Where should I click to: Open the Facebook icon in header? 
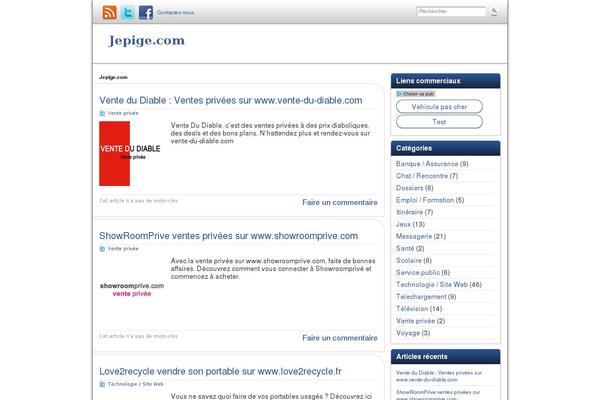tap(146, 13)
